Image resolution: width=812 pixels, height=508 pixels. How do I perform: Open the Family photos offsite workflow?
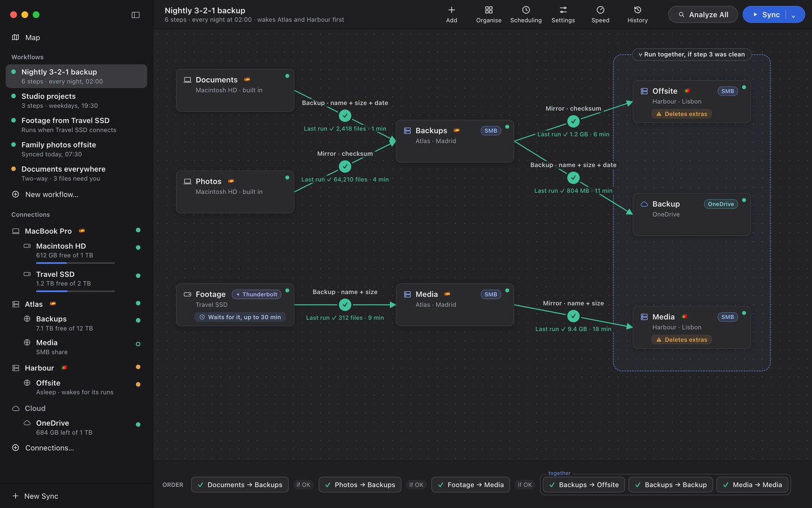76,149
